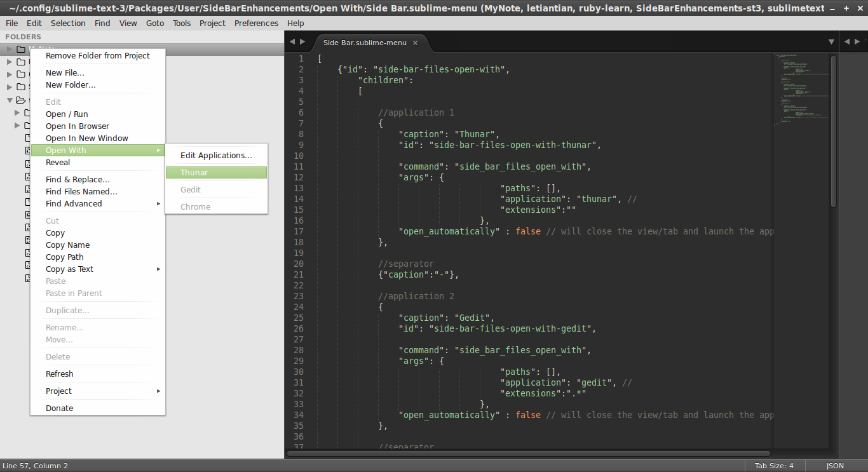Click the //application 1 comment

point(416,112)
